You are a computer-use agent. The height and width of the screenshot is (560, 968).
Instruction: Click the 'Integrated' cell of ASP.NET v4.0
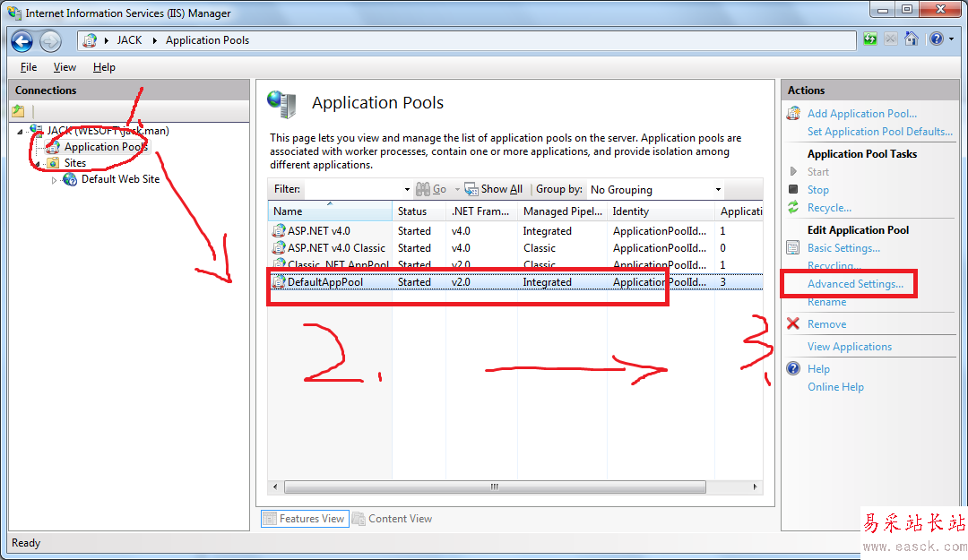click(547, 231)
